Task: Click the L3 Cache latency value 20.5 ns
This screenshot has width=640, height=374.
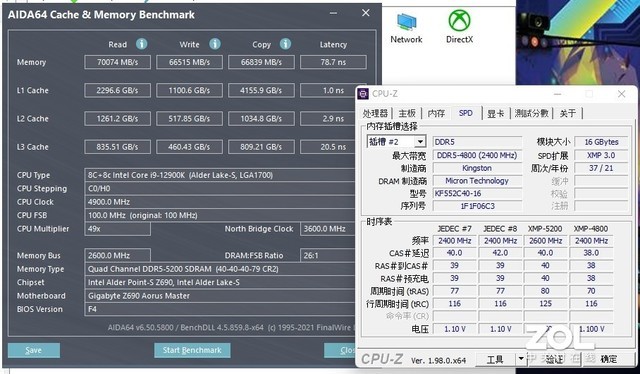Action: 328,147
